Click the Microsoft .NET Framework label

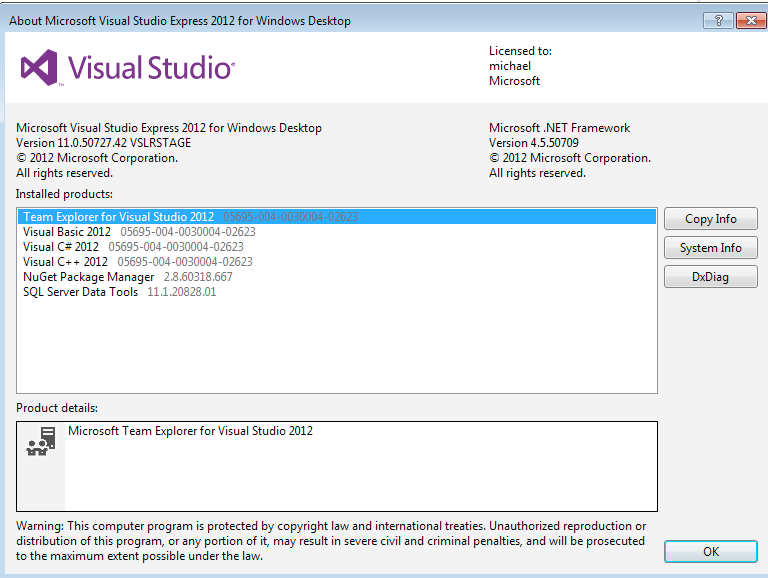pos(559,128)
